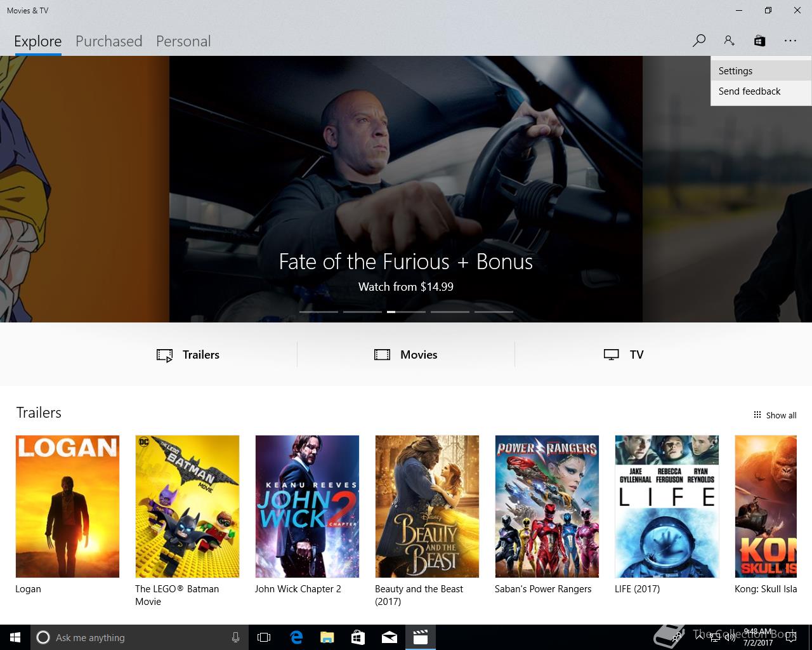Launch Microsoft Edge from the taskbar
This screenshot has width=812, height=650.
pyautogui.click(x=296, y=637)
